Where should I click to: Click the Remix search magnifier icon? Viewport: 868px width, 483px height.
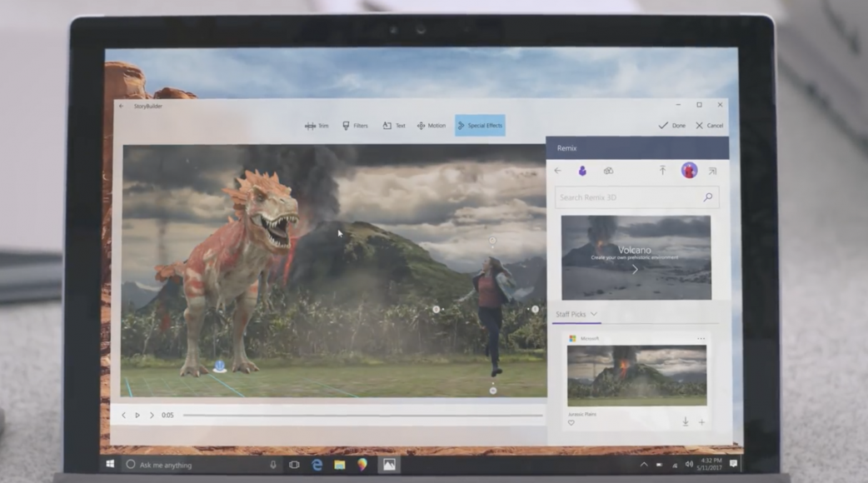[707, 197]
